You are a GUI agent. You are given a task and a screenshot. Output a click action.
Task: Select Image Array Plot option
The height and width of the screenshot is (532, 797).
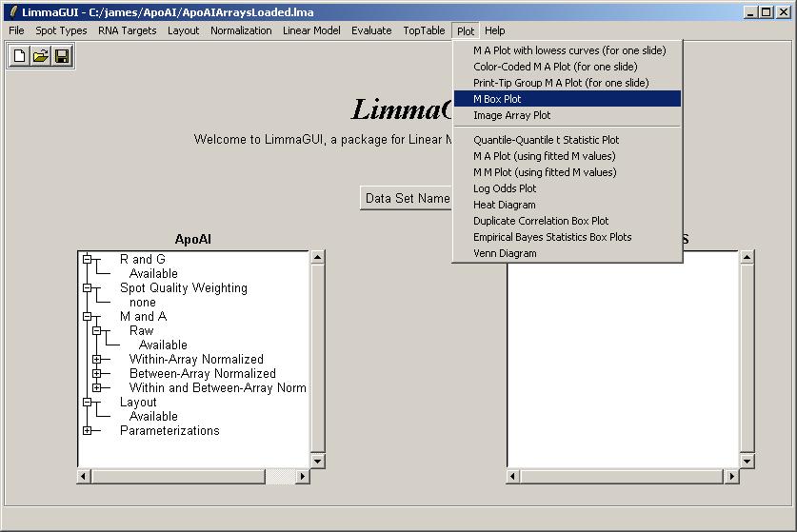coord(511,115)
